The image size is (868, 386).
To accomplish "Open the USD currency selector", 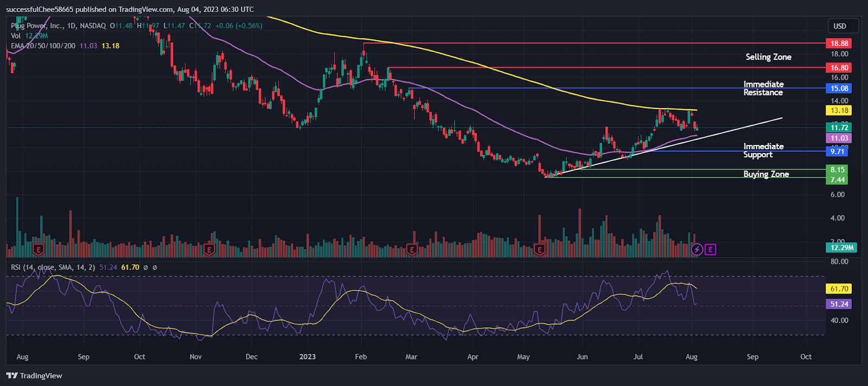I will pos(840,26).
